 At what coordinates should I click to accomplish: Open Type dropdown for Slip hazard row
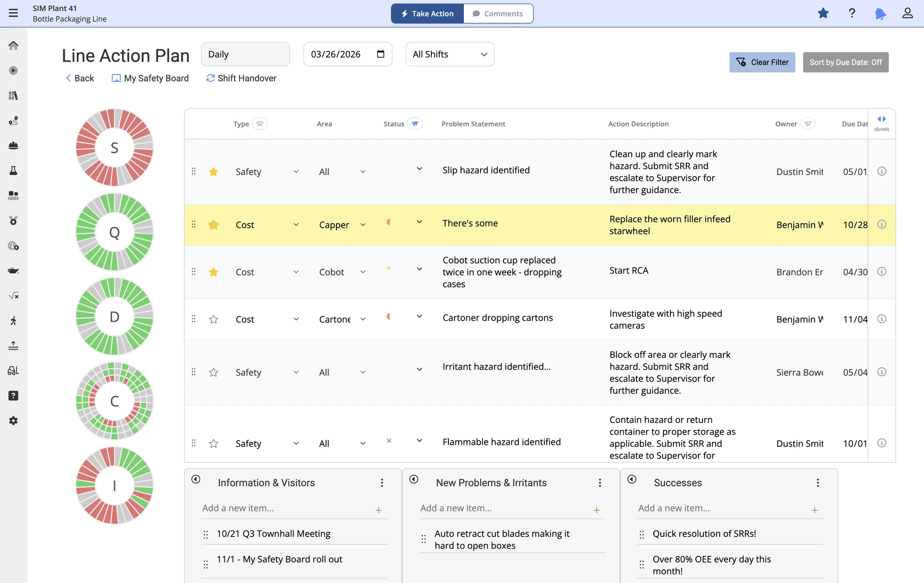coord(296,172)
